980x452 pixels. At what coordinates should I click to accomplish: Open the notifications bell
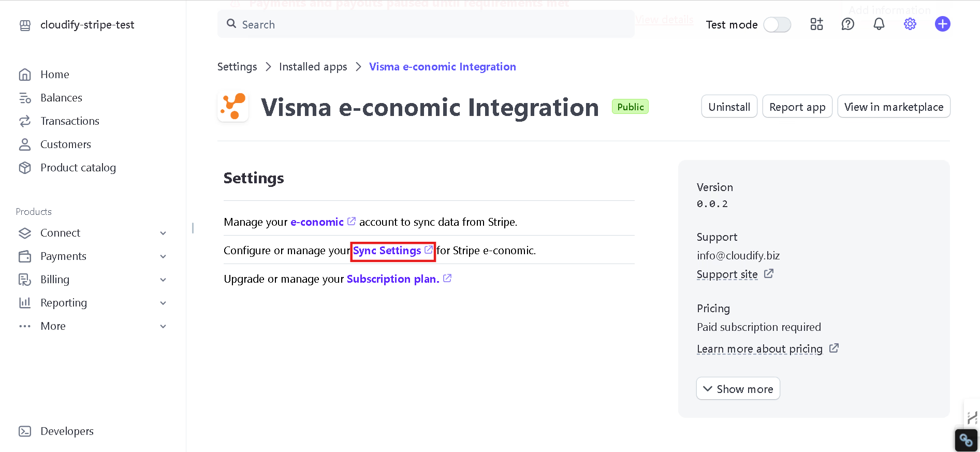879,24
